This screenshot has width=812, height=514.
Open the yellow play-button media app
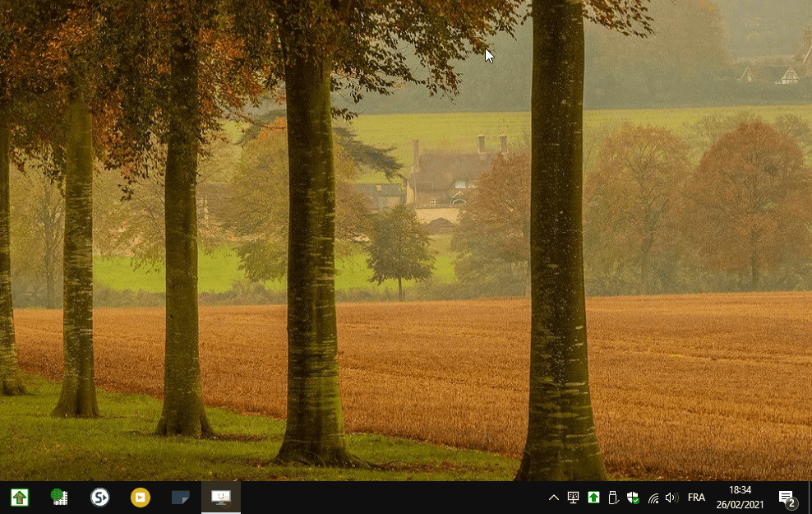(141, 498)
